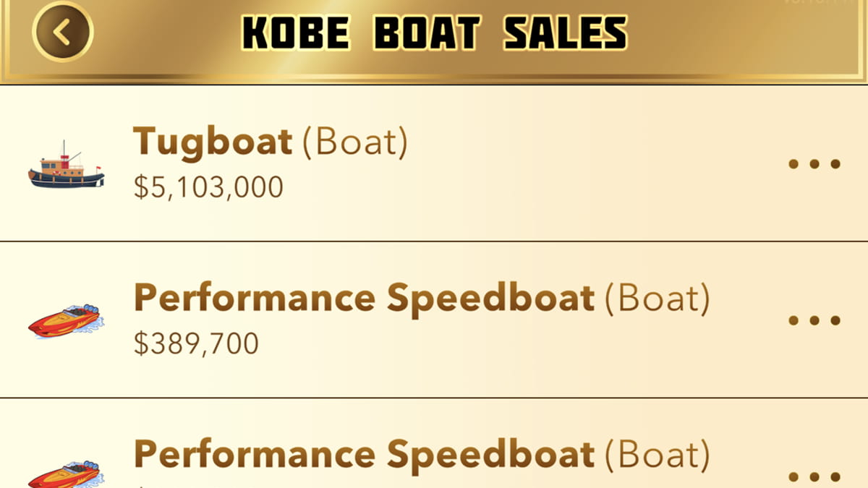Click the bottom Performance Speedboat thumbnail

(x=66, y=474)
